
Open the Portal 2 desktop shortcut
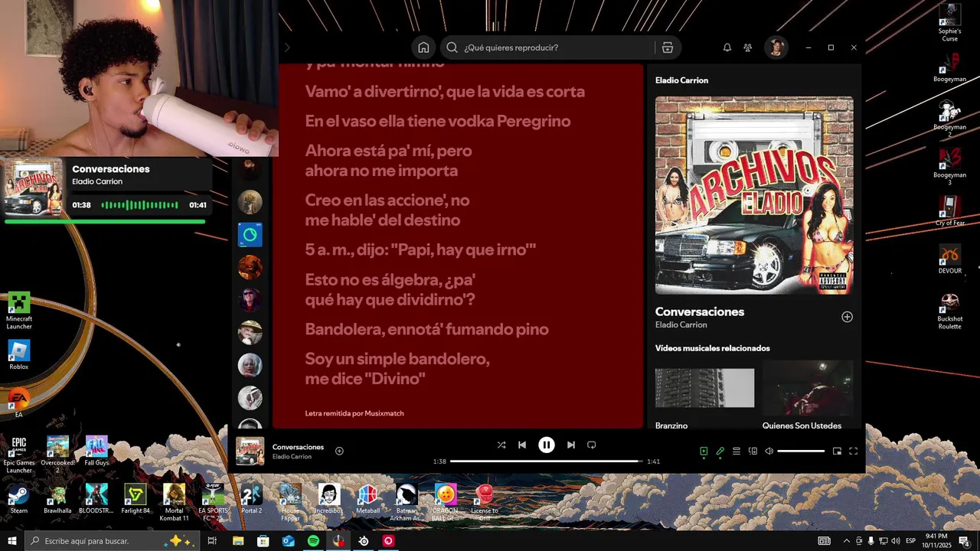[x=251, y=498]
